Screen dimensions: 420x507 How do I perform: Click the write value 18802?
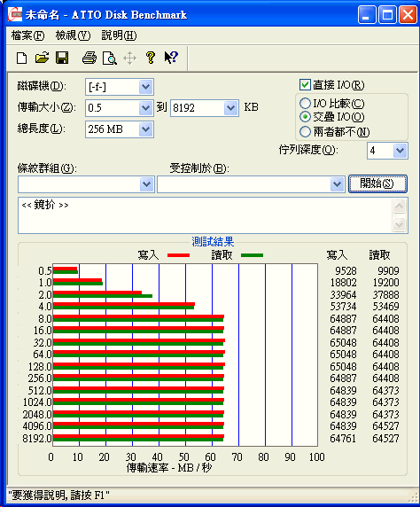tap(344, 283)
